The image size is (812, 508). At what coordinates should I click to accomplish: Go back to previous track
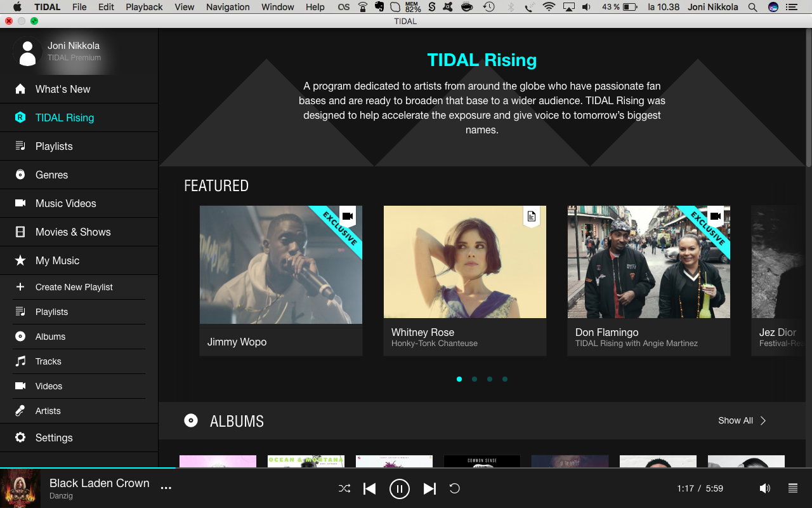[369, 488]
